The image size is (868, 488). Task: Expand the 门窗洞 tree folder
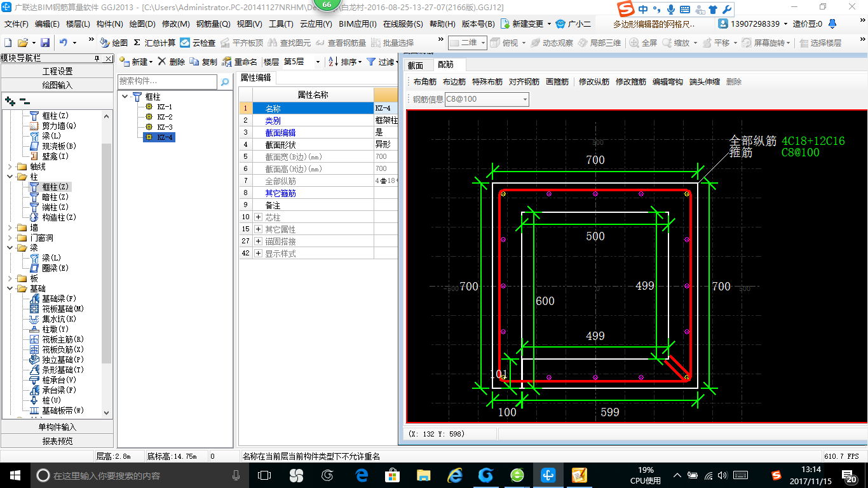click(10, 238)
